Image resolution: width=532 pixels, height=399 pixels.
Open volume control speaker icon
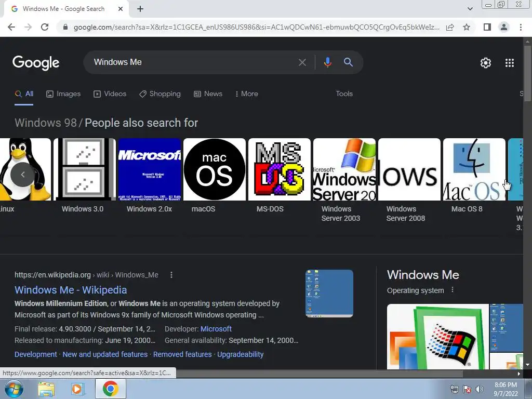(480, 389)
